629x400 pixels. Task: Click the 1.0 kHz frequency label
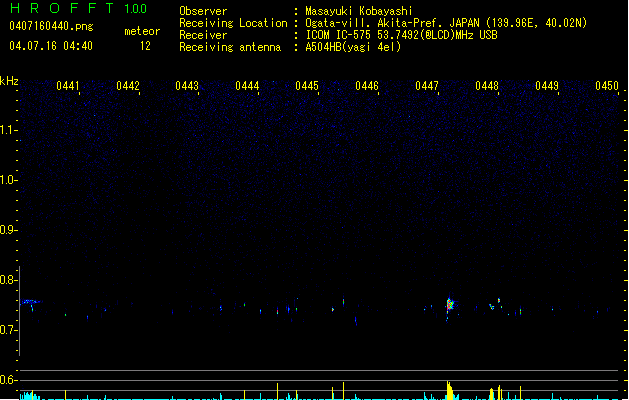tap(8, 180)
